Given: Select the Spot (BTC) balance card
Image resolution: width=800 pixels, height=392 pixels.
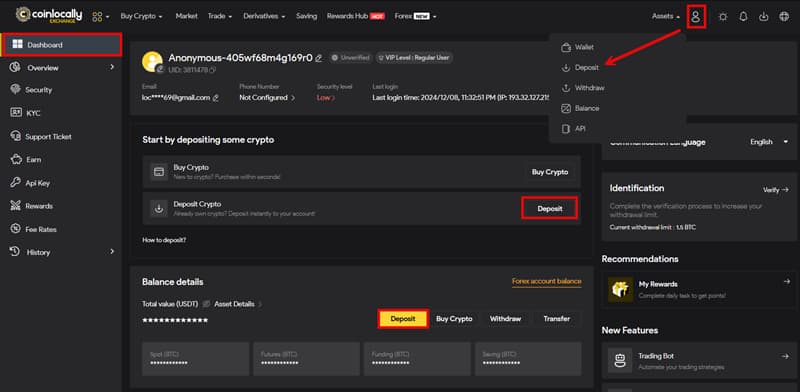Looking at the screenshot, I should (195, 359).
